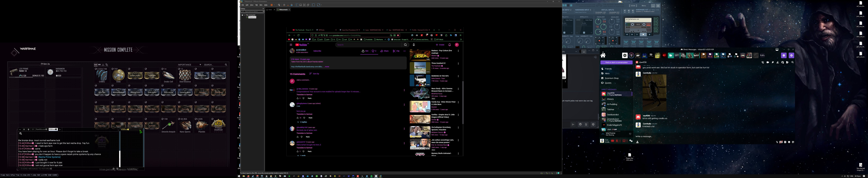868x178 pixels.
Task: Toggle Discord headphone deafen
Action: 624,141
